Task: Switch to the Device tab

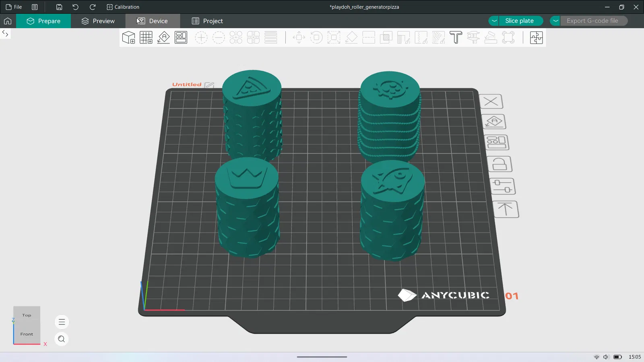Action: [153, 21]
